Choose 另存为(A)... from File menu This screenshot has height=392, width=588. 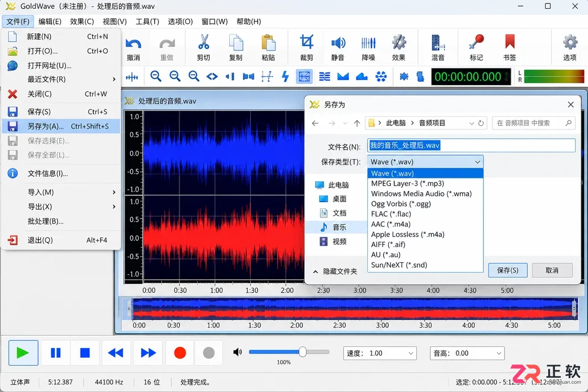(61, 126)
